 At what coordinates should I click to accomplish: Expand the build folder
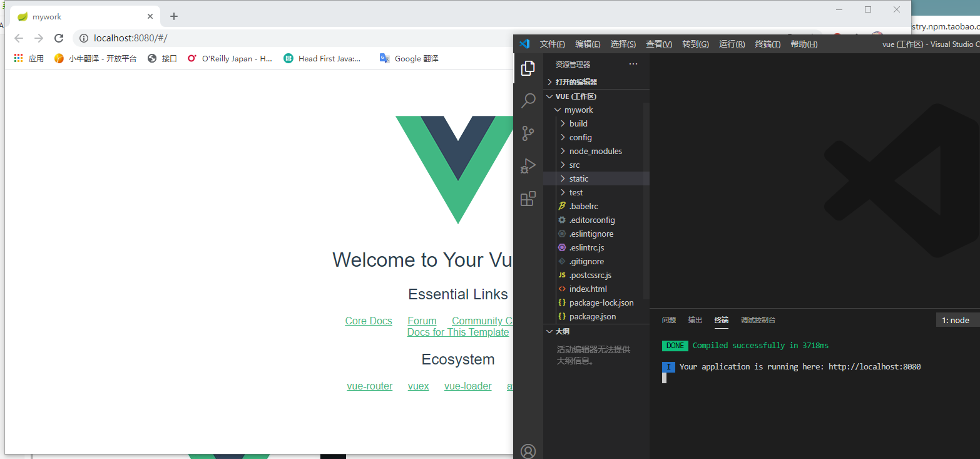point(596,123)
